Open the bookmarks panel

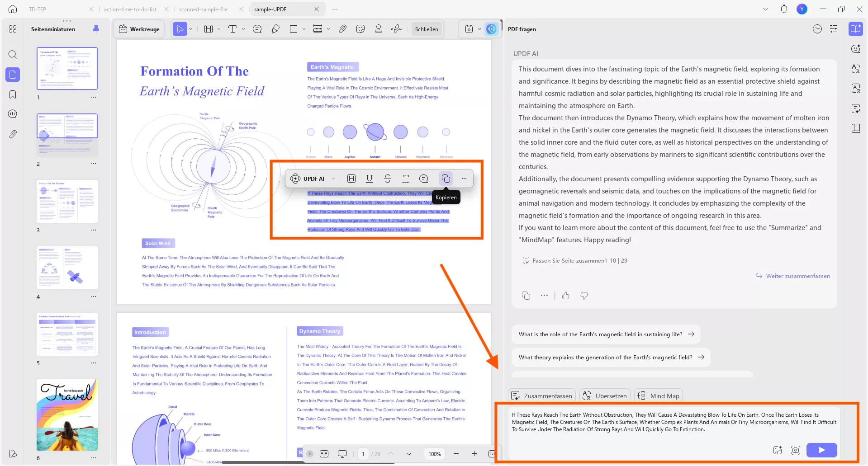(13, 94)
